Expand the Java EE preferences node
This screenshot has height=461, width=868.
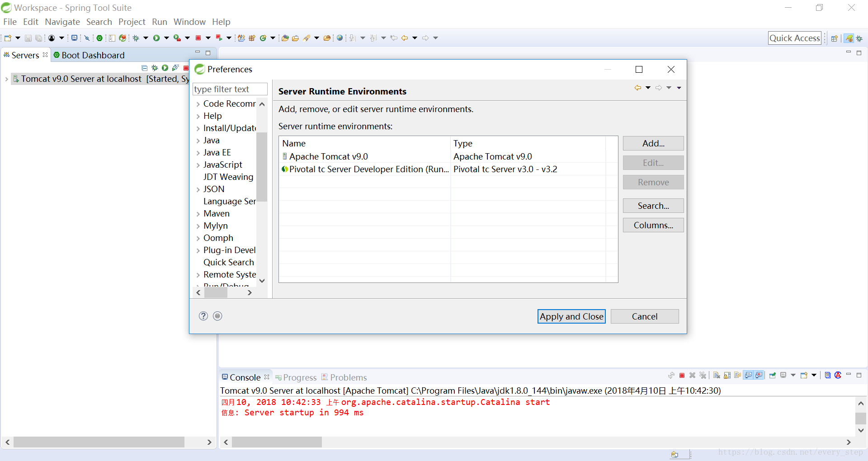point(198,153)
